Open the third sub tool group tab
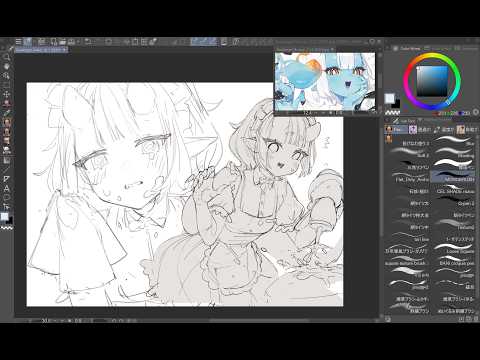The height and width of the screenshot is (360, 480). pyautogui.click(x=444, y=129)
